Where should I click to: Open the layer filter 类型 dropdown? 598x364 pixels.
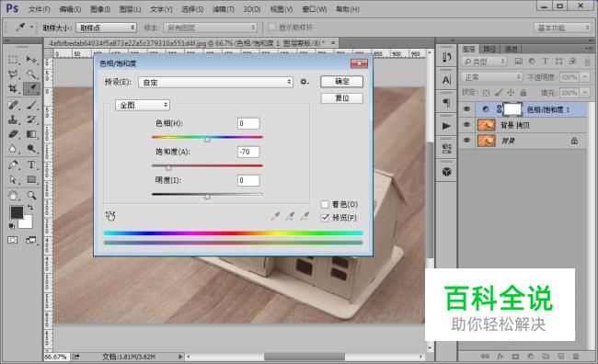point(484,62)
